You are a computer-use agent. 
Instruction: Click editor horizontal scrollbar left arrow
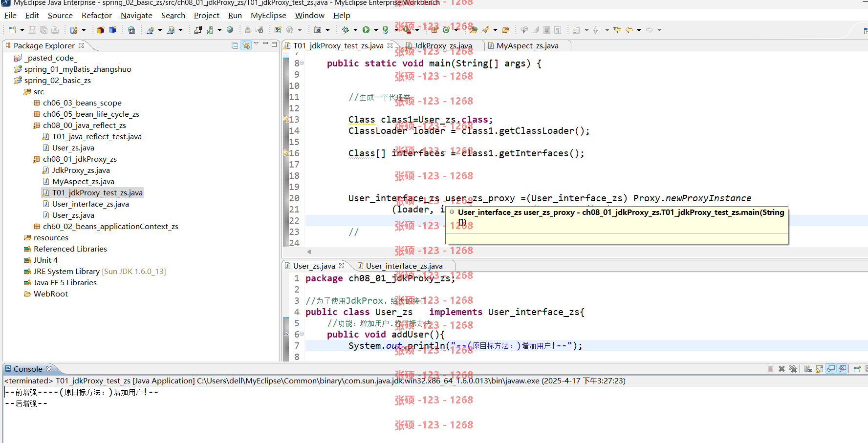click(x=309, y=252)
